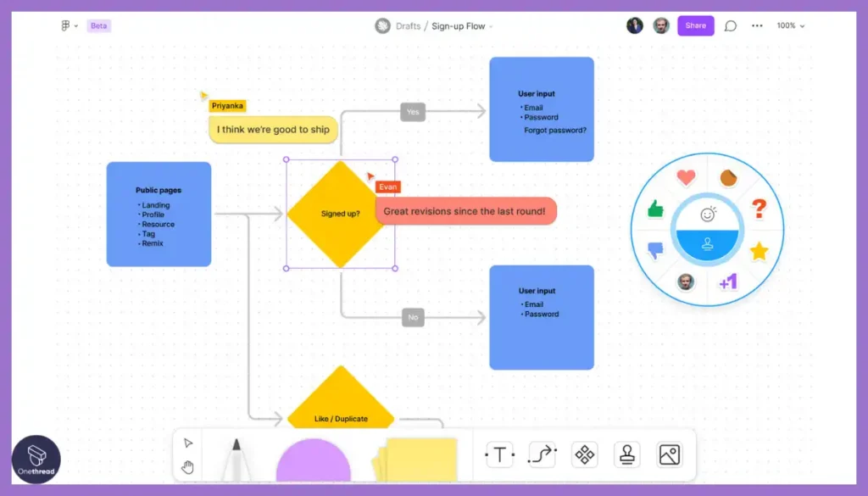Choose the question mark stamp
The image size is (868, 496).
(x=759, y=208)
